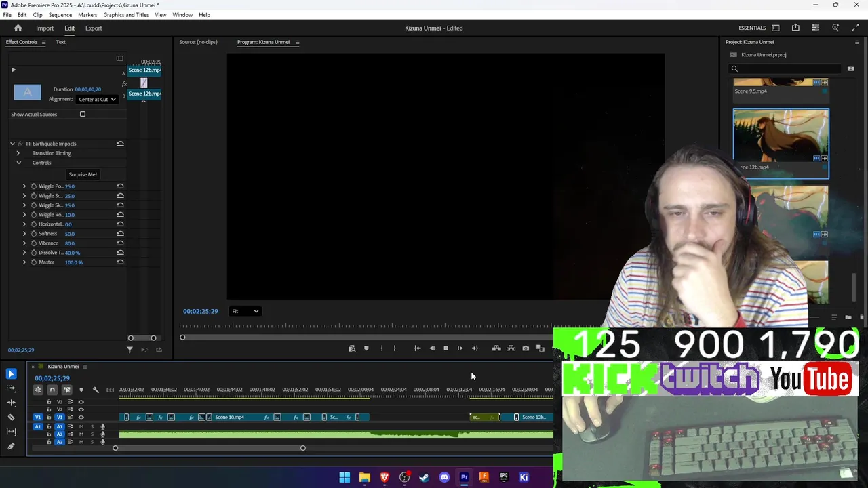The height and width of the screenshot is (488, 868).
Task: Switch to the Text panel tab
Action: coord(60,42)
